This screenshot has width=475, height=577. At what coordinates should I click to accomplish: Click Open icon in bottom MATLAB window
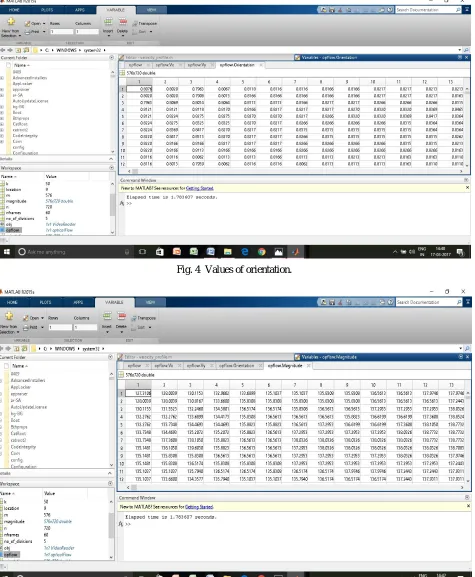tap(26, 318)
